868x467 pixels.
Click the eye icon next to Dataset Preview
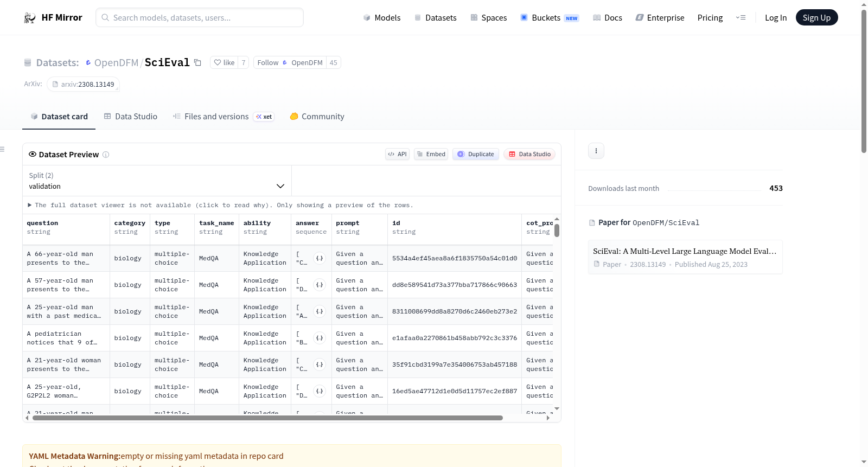33,154
